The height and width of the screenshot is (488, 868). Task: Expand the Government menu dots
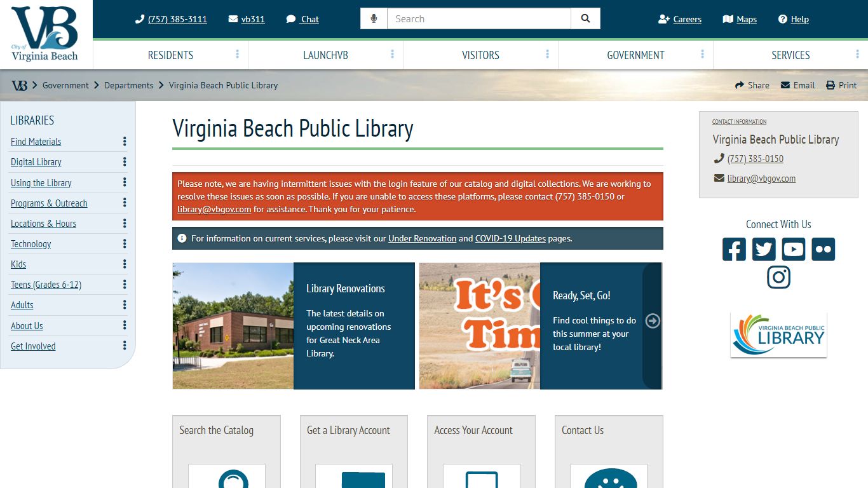pyautogui.click(x=702, y=55)
